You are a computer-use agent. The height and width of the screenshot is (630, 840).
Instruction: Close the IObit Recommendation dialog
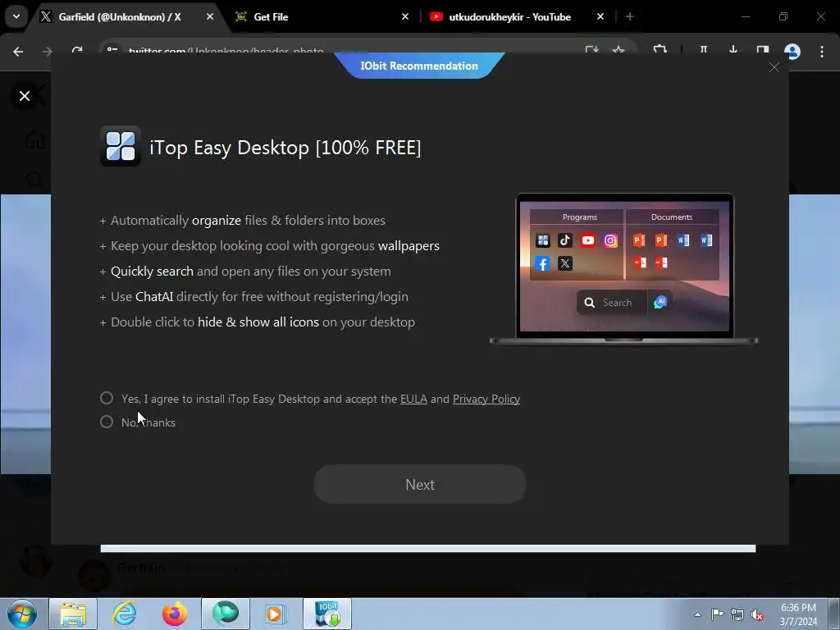coord(774,67)
